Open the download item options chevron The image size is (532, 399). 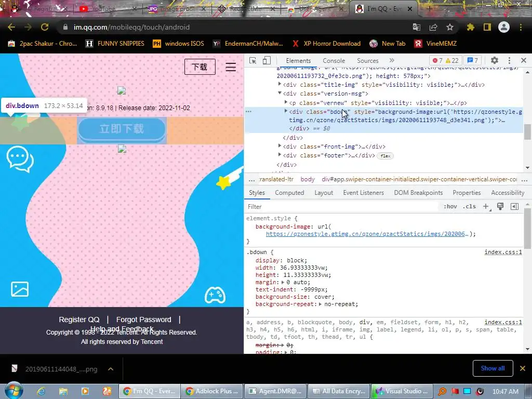[111, 369]
